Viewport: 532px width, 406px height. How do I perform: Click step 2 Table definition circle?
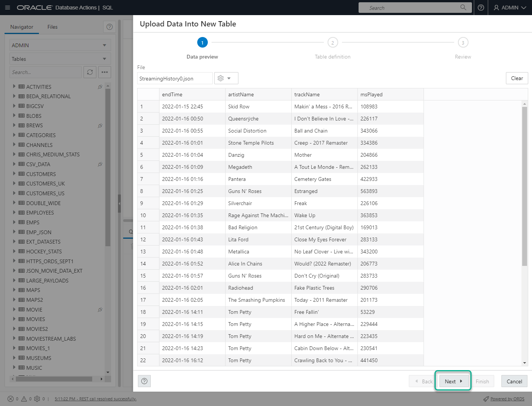[332, 43]
